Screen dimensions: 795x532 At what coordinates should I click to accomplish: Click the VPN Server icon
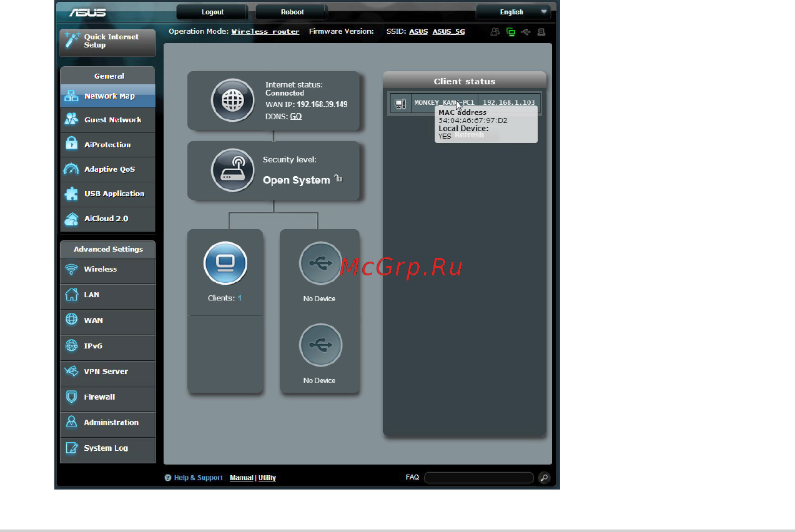(72, 371)
